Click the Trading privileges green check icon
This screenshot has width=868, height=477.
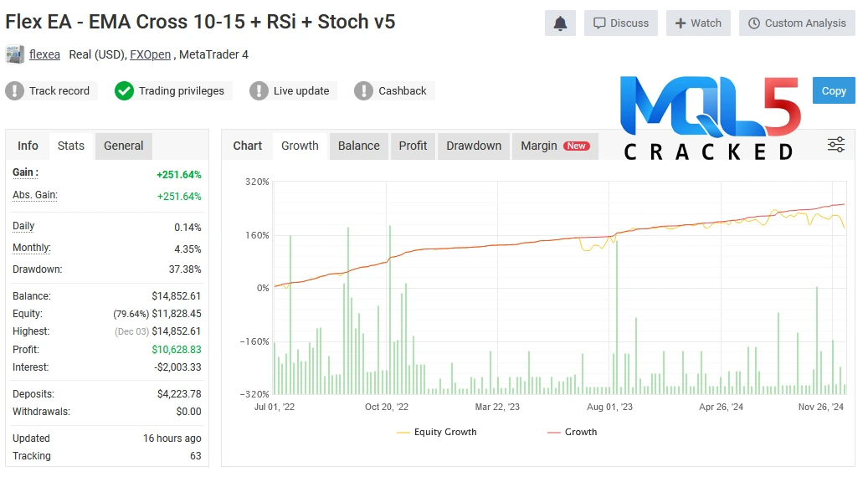[124, 90]
